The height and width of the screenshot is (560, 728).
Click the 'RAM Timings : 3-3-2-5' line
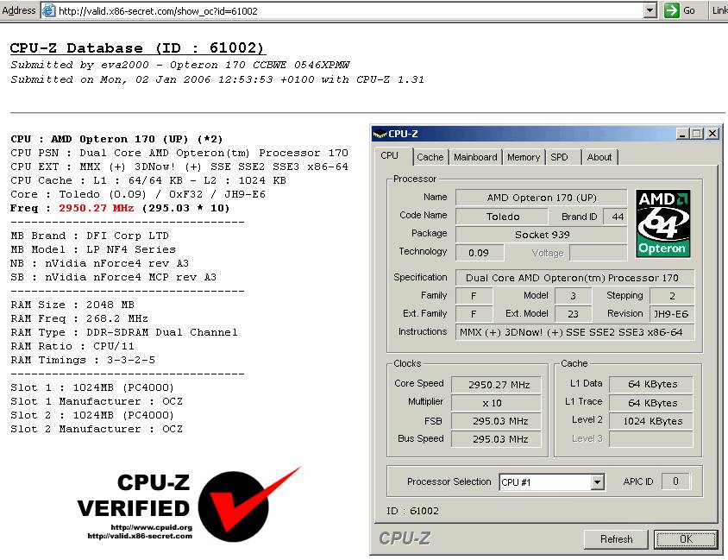(83, 360)
